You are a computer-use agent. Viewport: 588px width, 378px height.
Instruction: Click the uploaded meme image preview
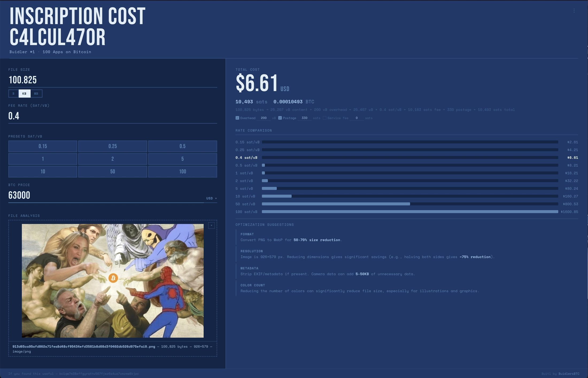pyautogui.click(x=113, y=281)
